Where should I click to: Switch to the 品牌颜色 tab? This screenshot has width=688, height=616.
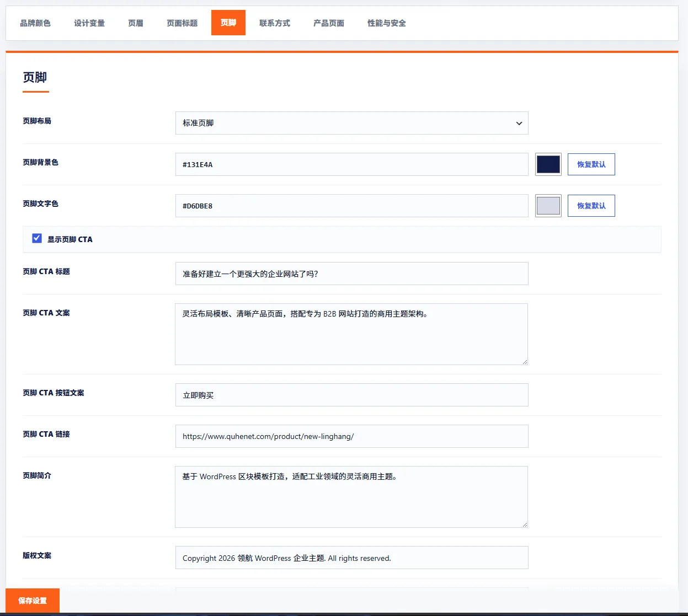click(35, 23)
